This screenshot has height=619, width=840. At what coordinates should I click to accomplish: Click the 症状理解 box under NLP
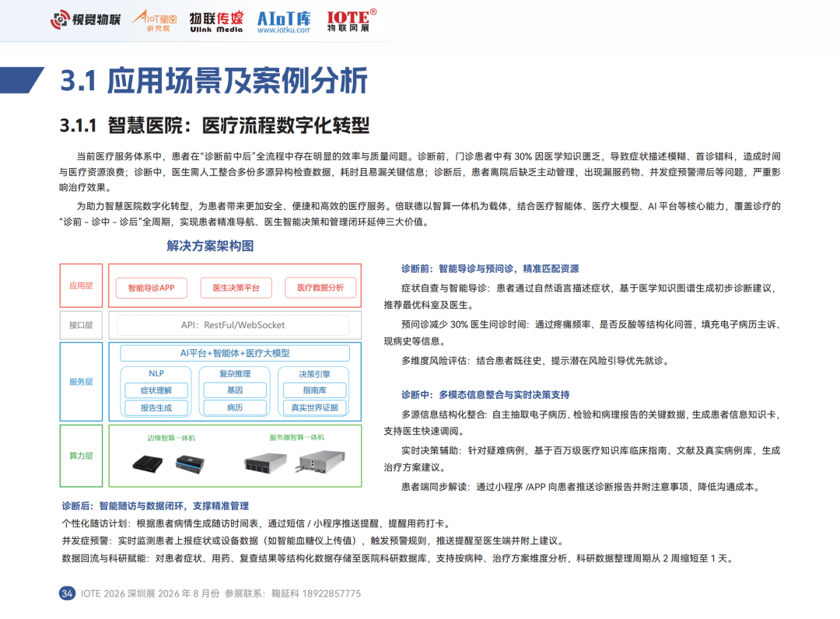tap(156, 390)
